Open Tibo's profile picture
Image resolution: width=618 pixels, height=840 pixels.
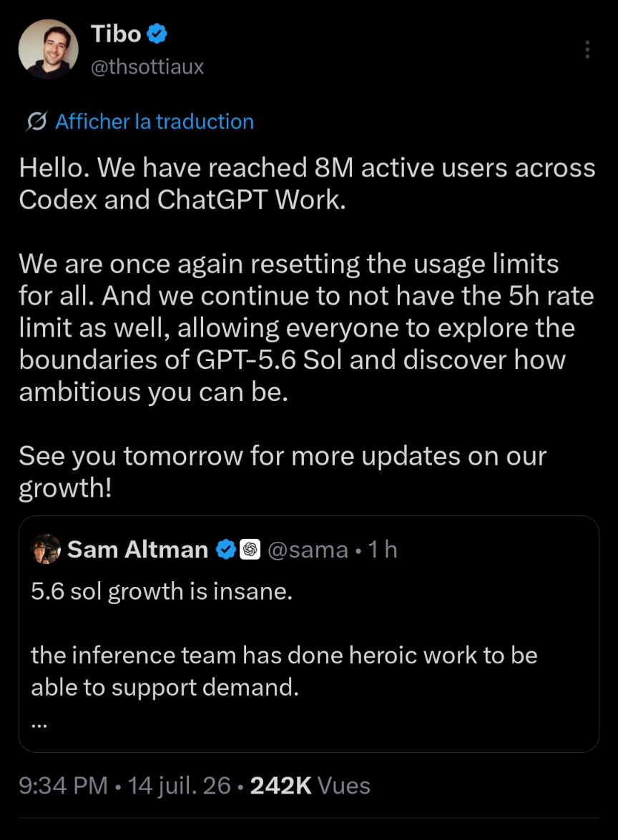48,49
